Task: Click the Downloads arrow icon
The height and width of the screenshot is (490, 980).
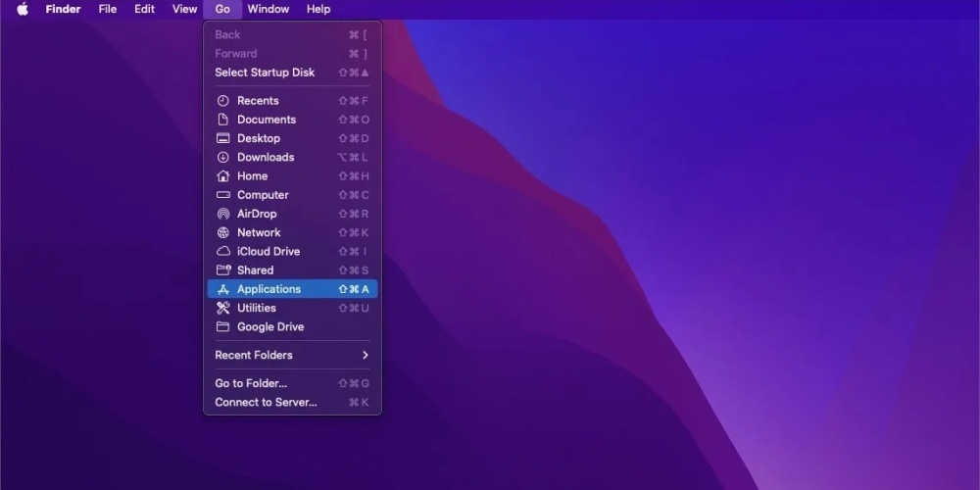Action: [x=222, y=157]
